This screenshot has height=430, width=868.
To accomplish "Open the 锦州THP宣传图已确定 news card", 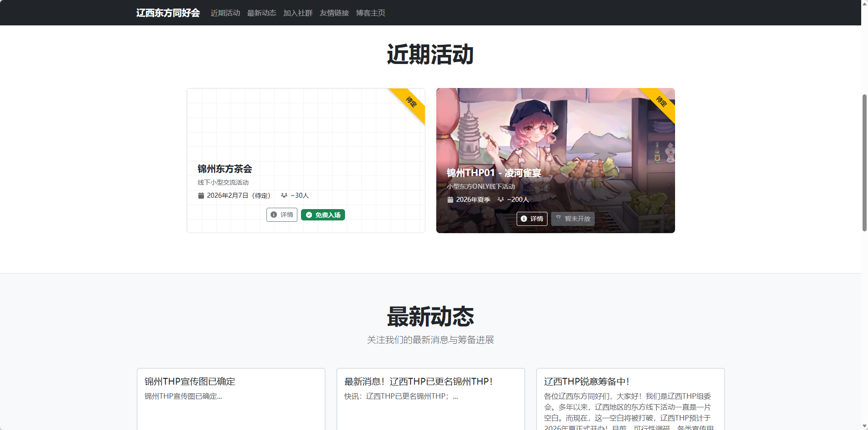I will click(231, 395).
